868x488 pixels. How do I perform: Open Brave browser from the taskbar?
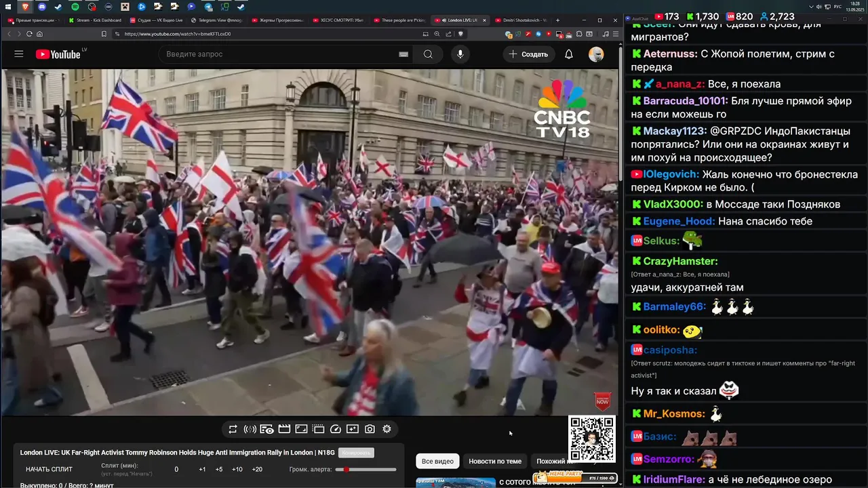25,7
